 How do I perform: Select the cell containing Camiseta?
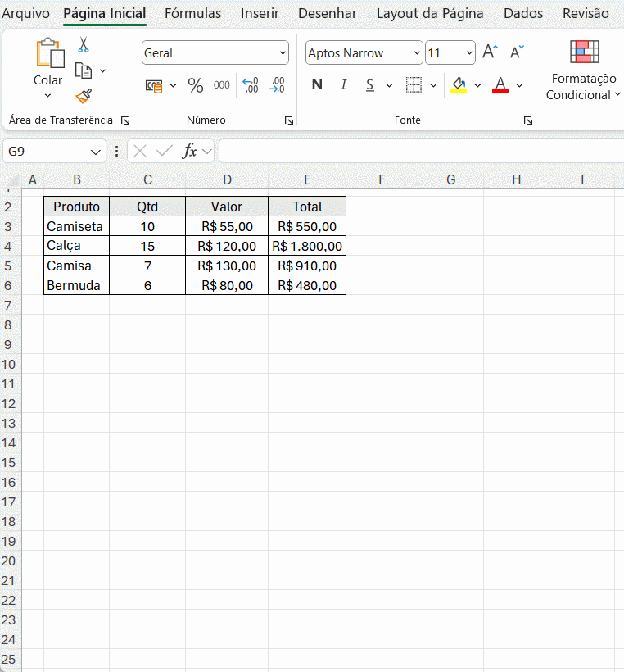coord(75,226)
